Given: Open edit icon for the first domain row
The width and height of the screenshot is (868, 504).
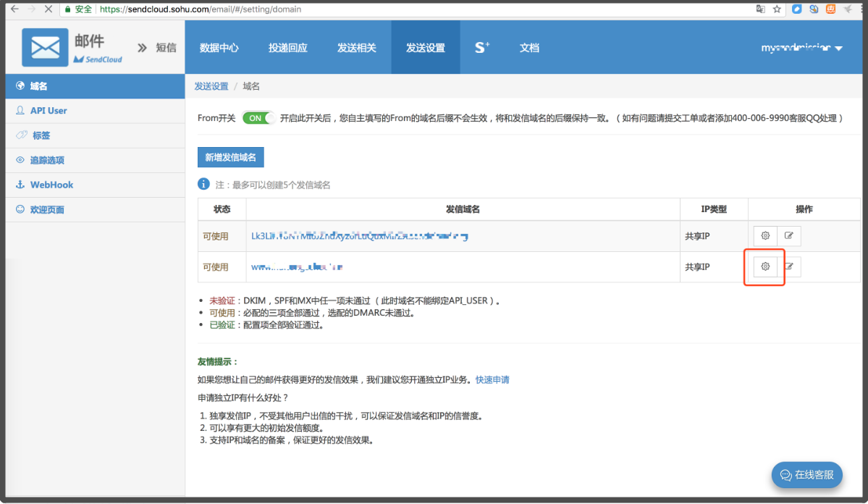Looking at the screenshot, I should [789, 236].
